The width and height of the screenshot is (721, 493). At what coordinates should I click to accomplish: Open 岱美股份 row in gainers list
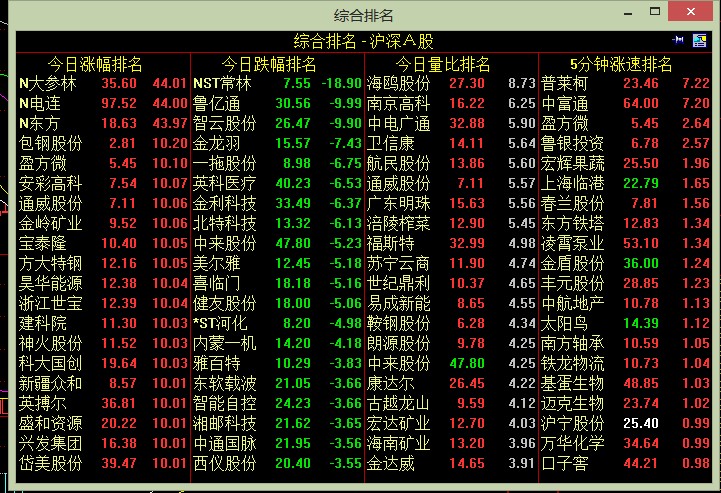(x=50, y=463)
